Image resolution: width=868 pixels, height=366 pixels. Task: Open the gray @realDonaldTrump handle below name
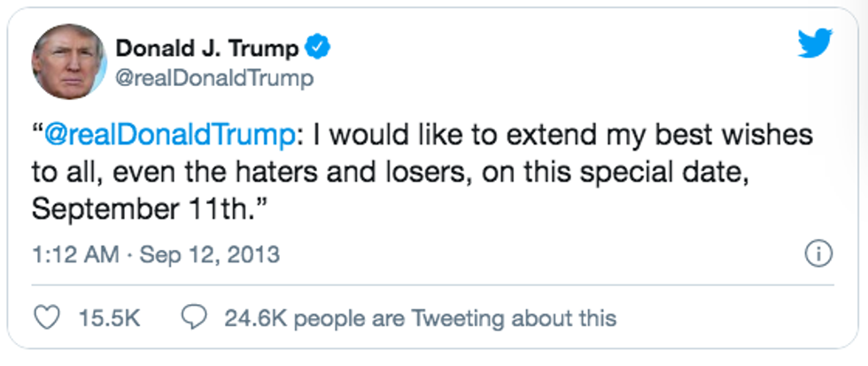point(214,79)
